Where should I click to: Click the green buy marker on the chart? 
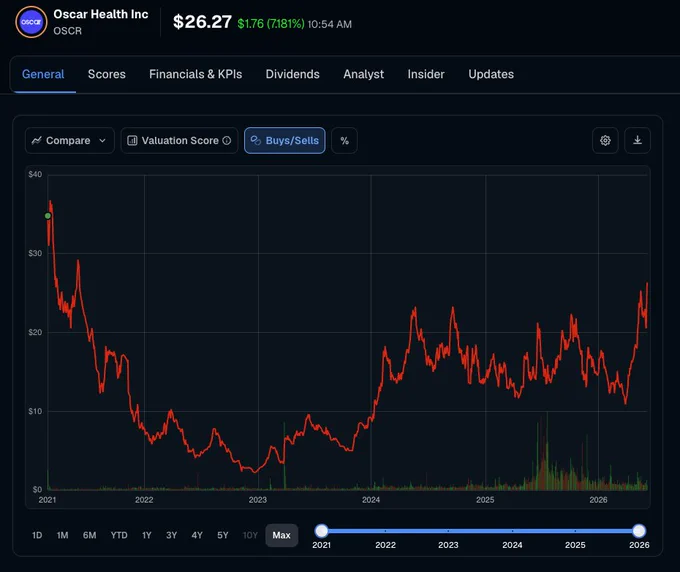48,216
